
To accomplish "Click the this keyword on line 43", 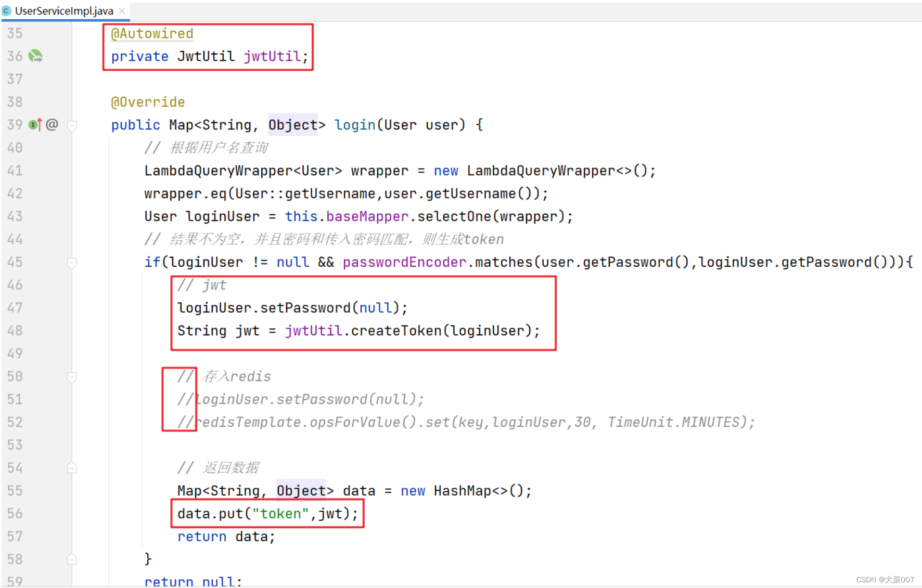I will point(301,216).
